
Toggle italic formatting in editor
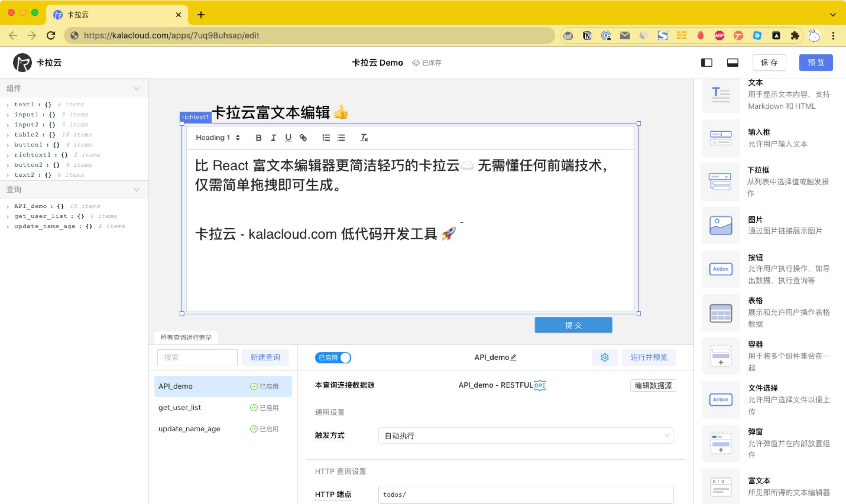tap(273, 138)
